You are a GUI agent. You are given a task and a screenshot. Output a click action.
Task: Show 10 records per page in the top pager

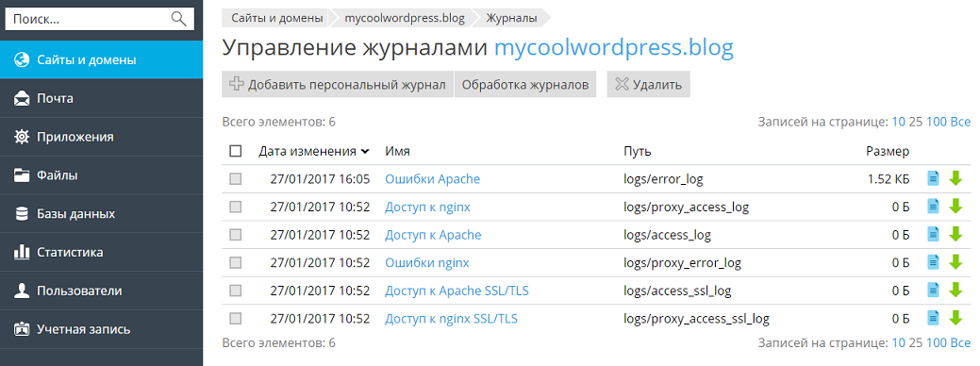point(898,122)
